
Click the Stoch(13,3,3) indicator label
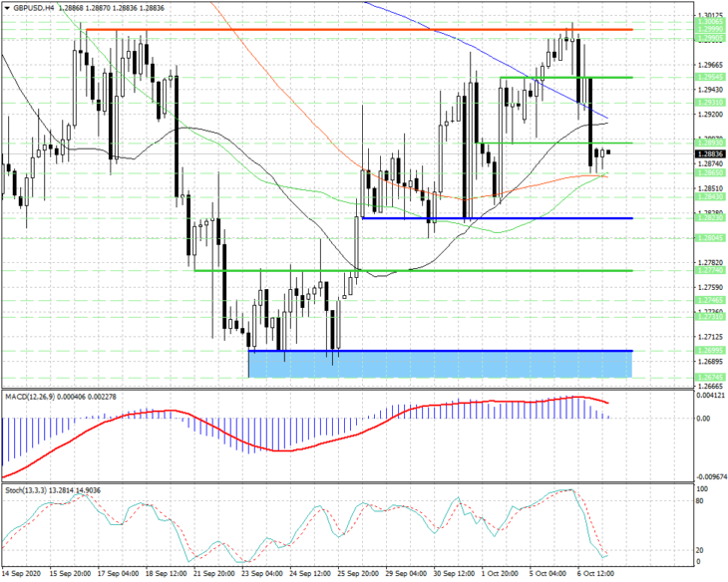point(26,490)
